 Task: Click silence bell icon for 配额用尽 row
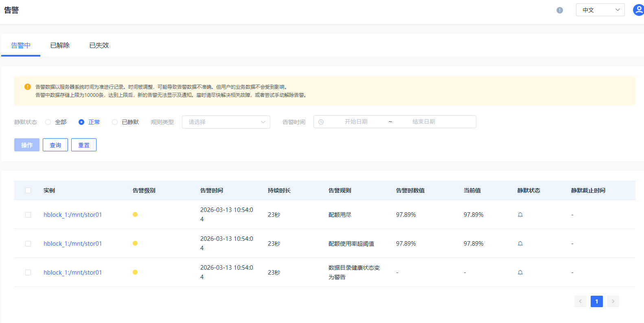tap(520, 215)
